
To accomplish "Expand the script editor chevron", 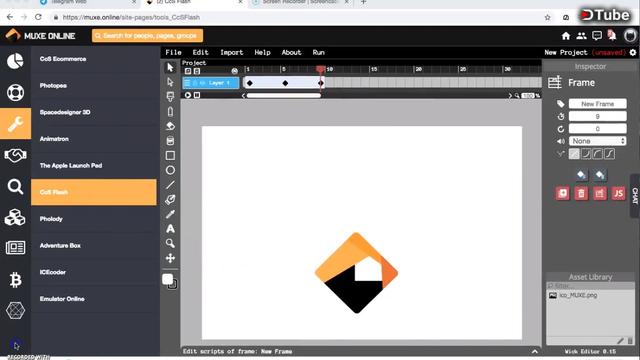I will (535, 351).
